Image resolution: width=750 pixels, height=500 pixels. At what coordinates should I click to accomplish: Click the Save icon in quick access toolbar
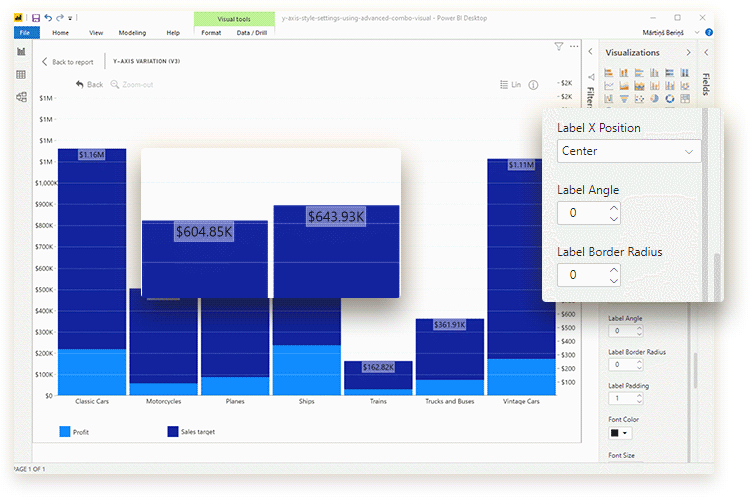36,18
